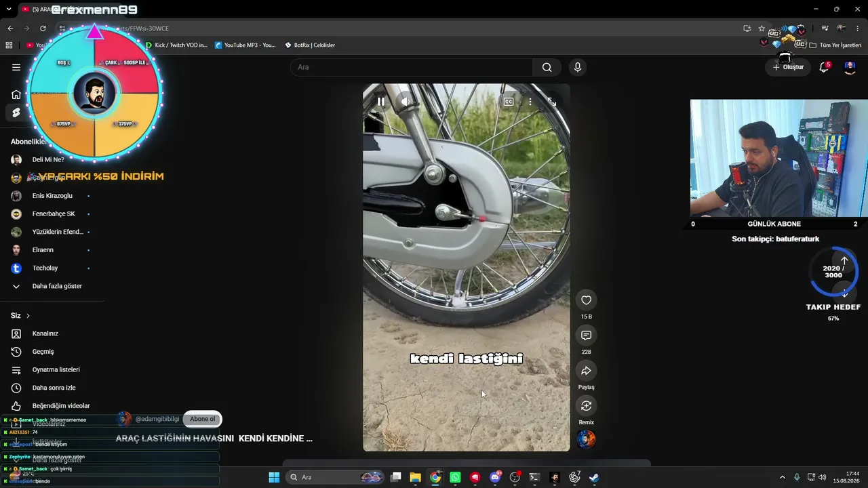Open Shorts from the sidebar icon
Screen dimensions: 868x488
[x=16, y=113]
